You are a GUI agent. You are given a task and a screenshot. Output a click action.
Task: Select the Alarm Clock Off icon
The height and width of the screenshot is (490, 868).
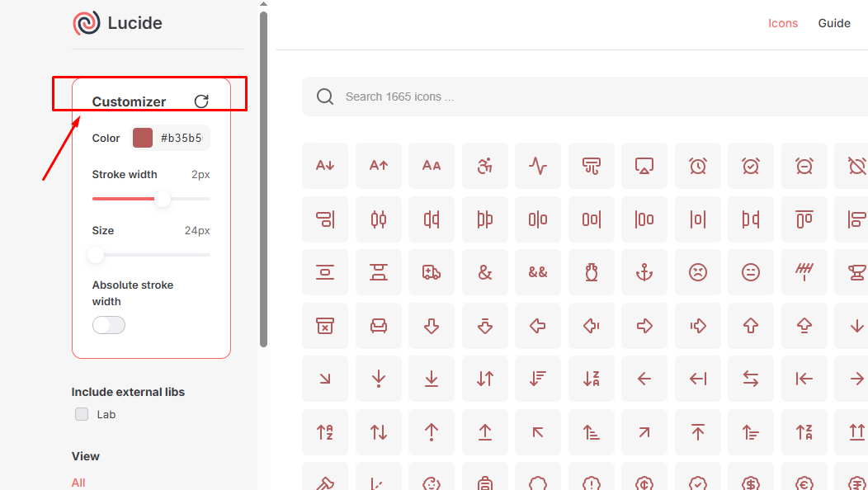(855, 165)
